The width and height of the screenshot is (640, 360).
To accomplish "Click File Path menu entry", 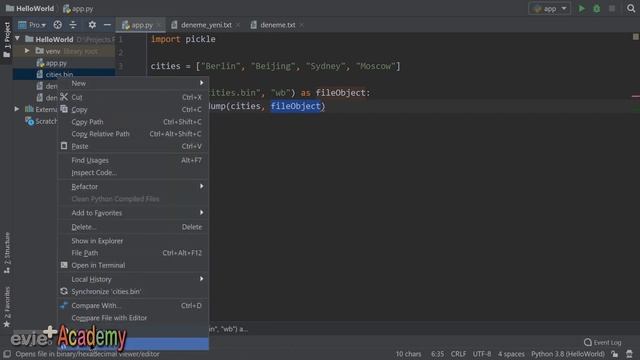I will pyautogui.click(x=133, y=253).
